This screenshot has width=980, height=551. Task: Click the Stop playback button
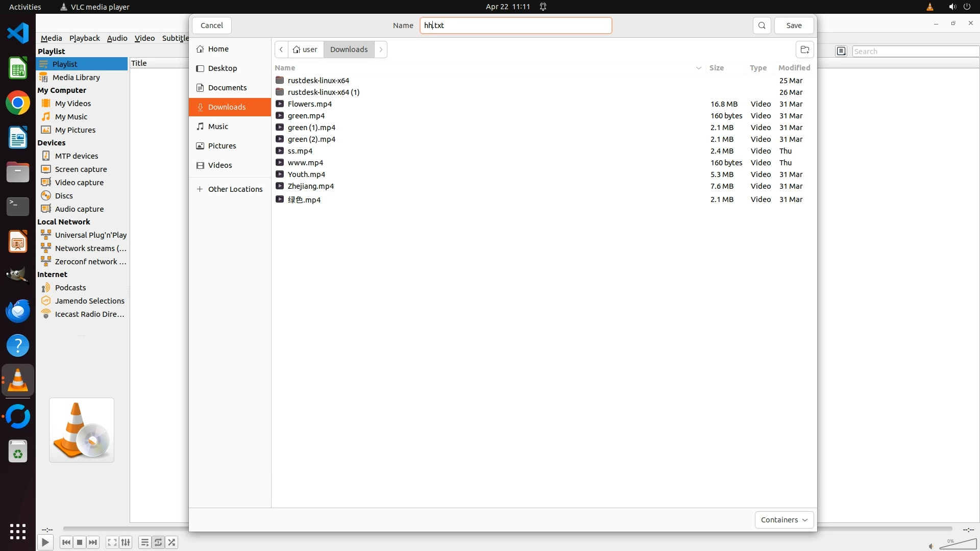(x=80, y=542)
